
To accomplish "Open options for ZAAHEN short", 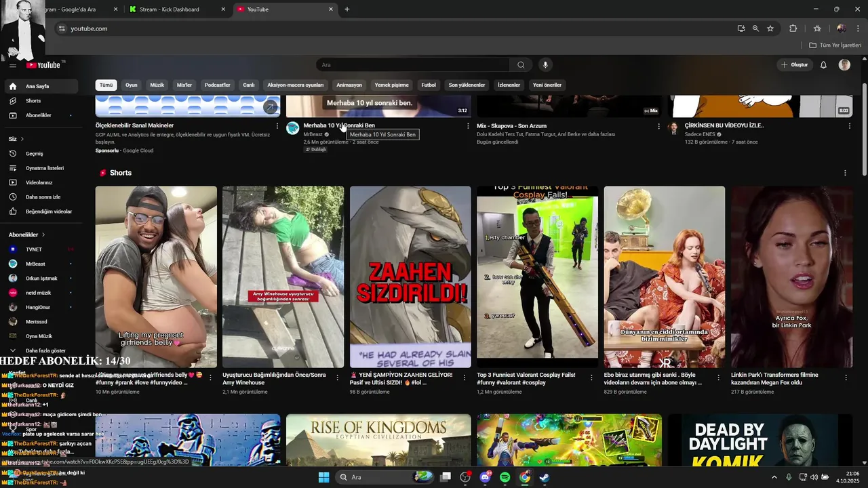I will tap(465, 378).
